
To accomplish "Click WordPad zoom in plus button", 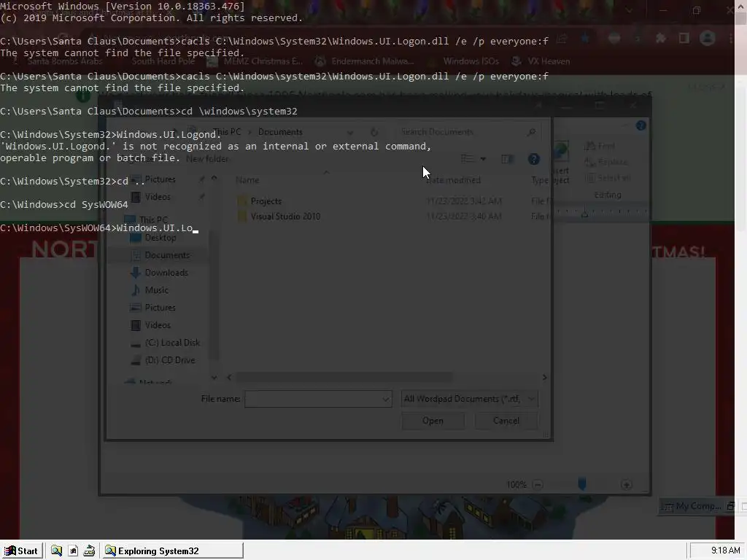I will [x=627, y=485].
